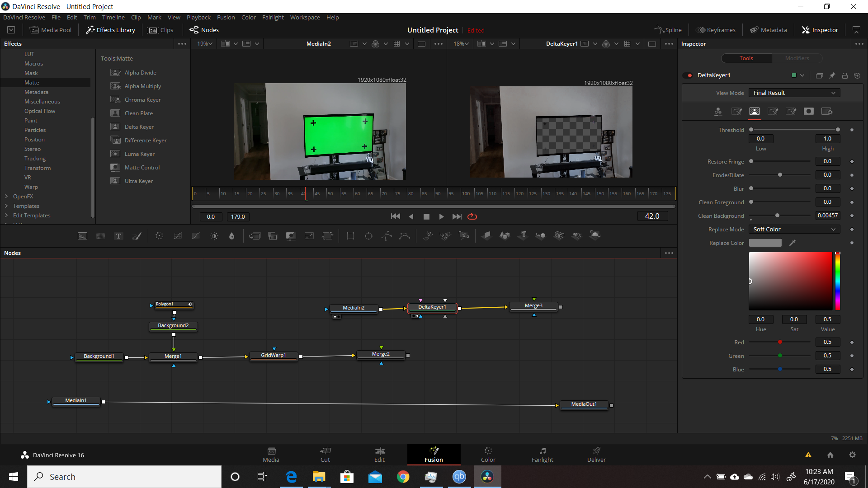Add a Color Corrector node from toolbar
Viewport: 868px width, 488px height.
click(x=159, y=236)
